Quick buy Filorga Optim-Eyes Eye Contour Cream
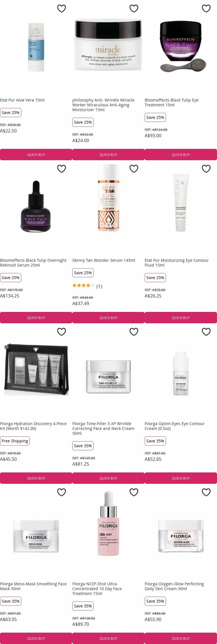217x644 pixels. (181, 478)
